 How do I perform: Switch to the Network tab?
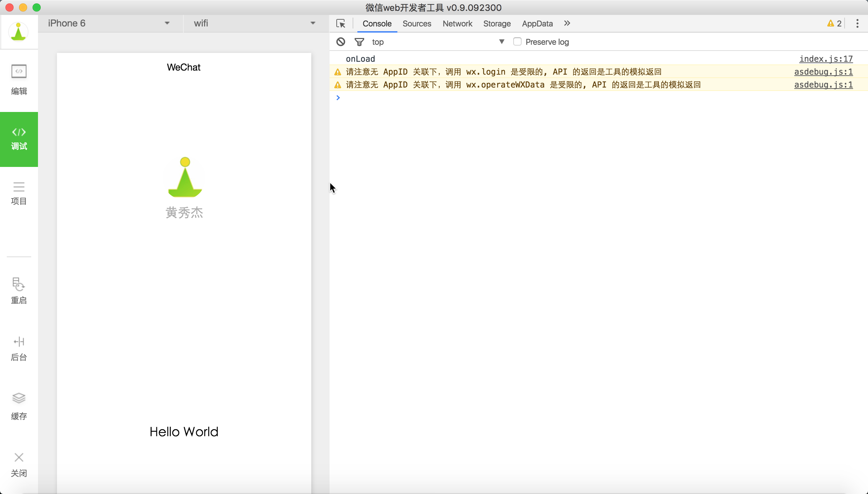click(457, 23)
